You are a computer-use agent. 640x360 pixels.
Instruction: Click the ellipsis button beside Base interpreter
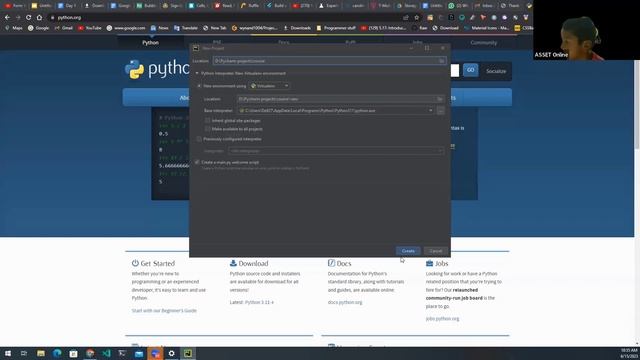pos(440,111)
